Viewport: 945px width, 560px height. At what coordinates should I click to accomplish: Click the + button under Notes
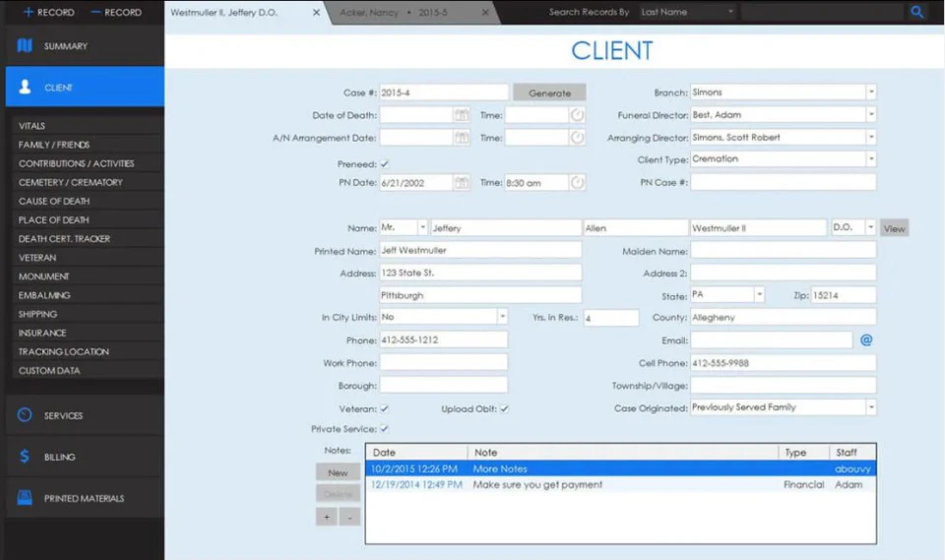[327, 517]
